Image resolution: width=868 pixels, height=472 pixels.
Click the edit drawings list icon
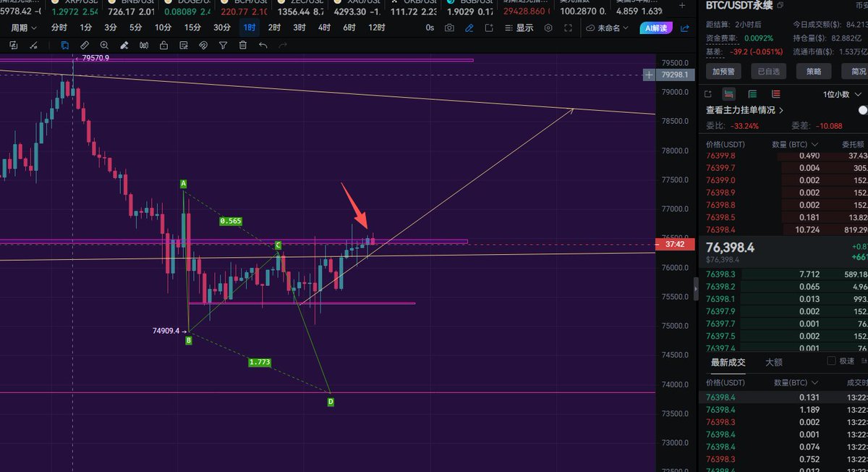pyautogui.click(x=184, y=45)
